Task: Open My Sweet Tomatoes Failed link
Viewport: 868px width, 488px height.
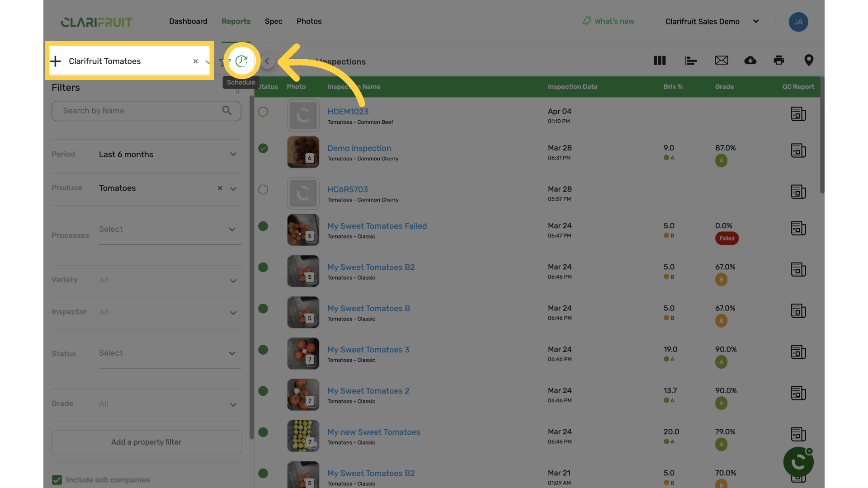Action: pos(377,226)
